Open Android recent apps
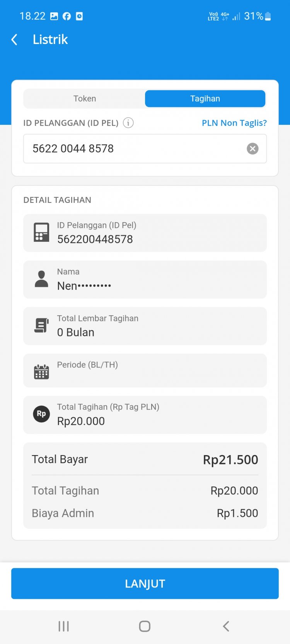The height and width of the screenshot is (644, 290). click(63, 626)
